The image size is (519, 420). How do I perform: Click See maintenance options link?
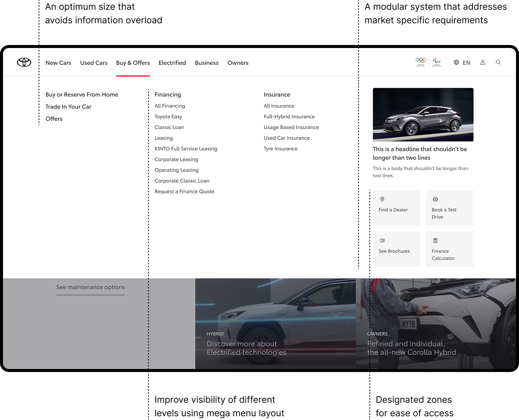coord(90,287)
